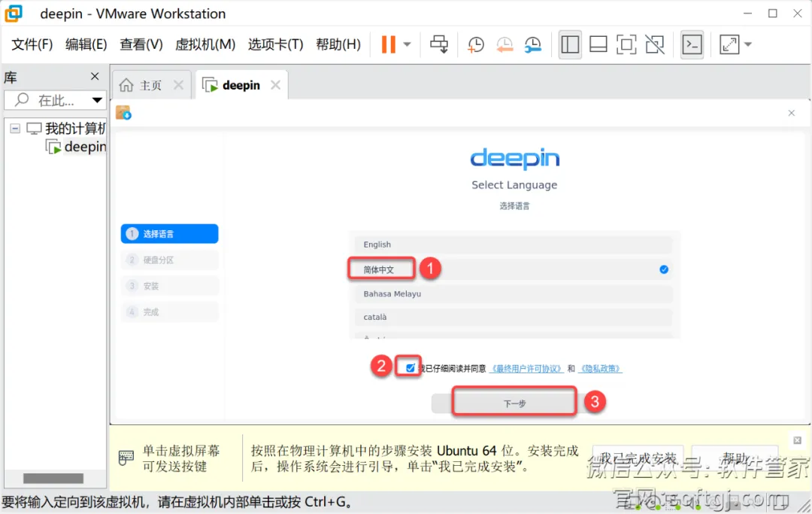
Task: Open the 虚拟机(M) menu
Action: pyautogui.click(x=205, y=44)
